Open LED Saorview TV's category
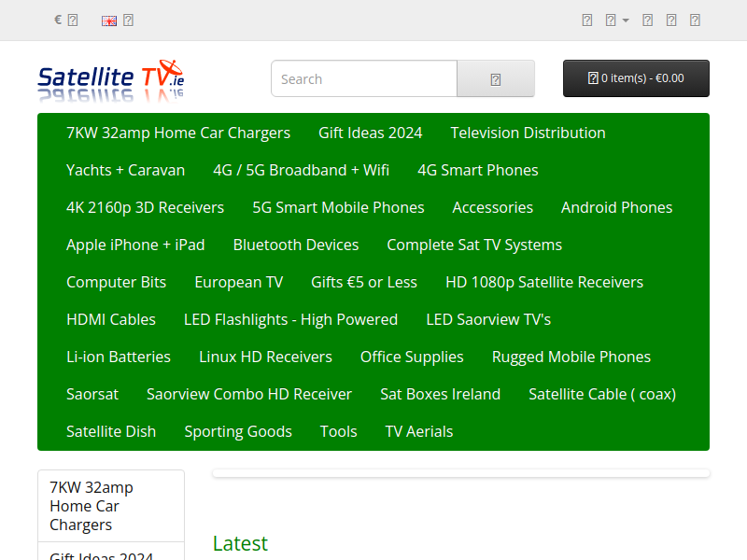The image size is (747, 560). click(x=488, y=319)
